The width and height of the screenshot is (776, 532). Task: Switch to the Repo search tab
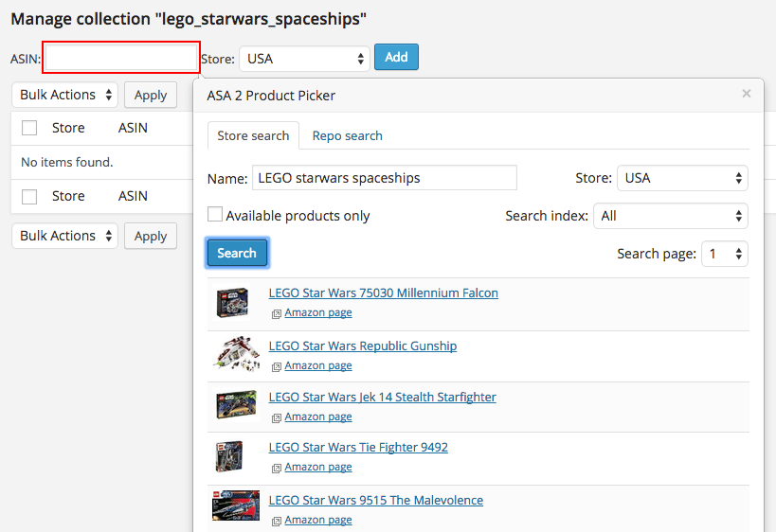(x=347, y=135)
